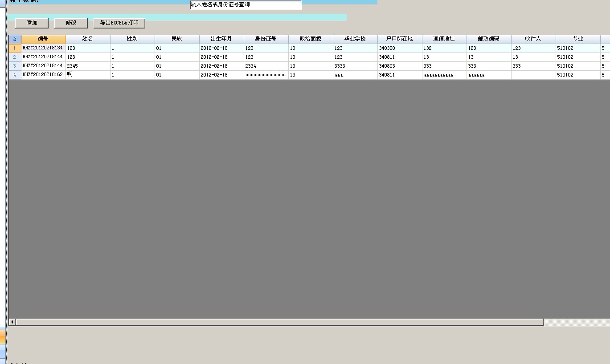610x364 pixels.
Task: Click the 政治面貌 column header
Action: (x=311, y=39)
